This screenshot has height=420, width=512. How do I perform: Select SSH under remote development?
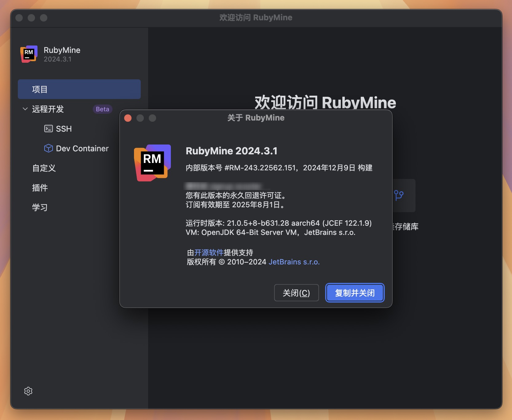(x=64, y=129)
